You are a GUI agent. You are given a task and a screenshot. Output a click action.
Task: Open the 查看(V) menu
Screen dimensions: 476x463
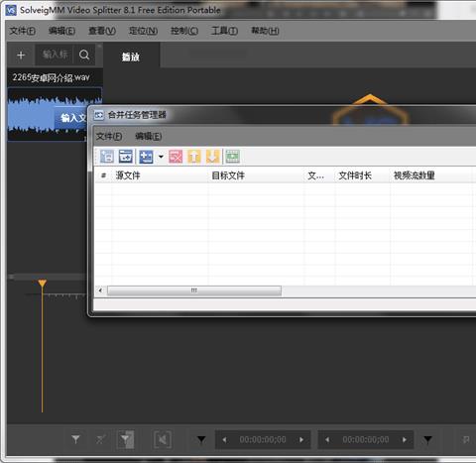(102, 31)
